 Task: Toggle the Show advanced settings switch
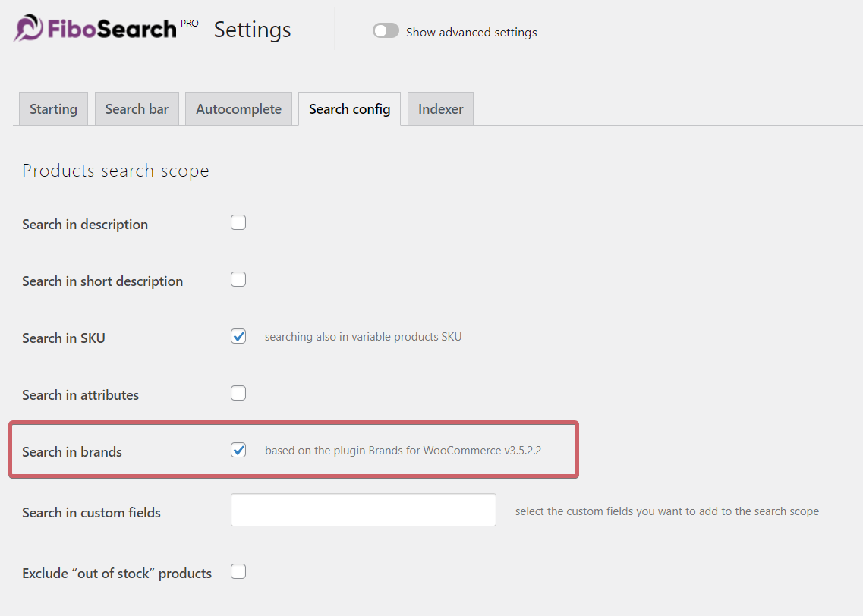[x=386, y=31]
